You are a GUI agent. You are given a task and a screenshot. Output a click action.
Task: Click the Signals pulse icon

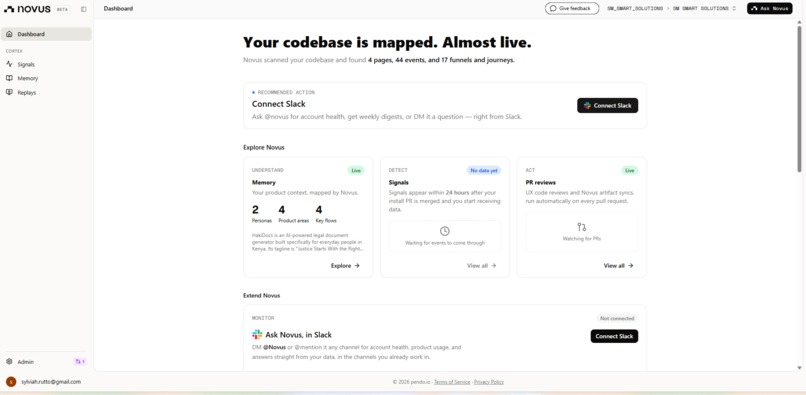9,64
